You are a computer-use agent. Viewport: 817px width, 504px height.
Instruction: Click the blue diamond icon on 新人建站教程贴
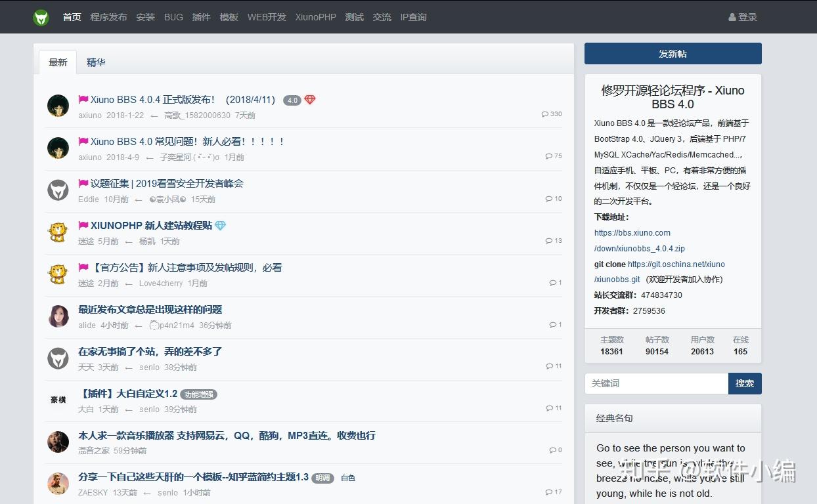(x=220, y=226)
